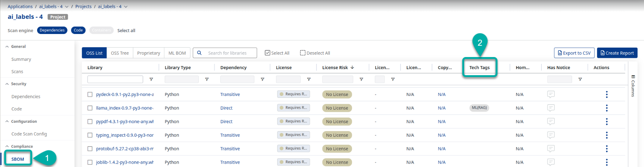Click the search magnifier icon

click(x=200, y=53)
